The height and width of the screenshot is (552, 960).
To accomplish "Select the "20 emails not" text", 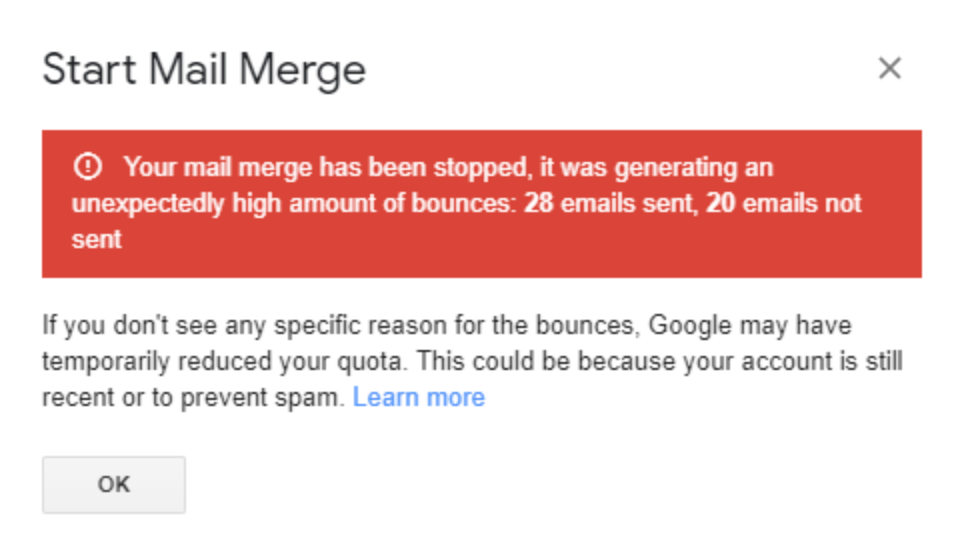I will [x=783, y=203].
